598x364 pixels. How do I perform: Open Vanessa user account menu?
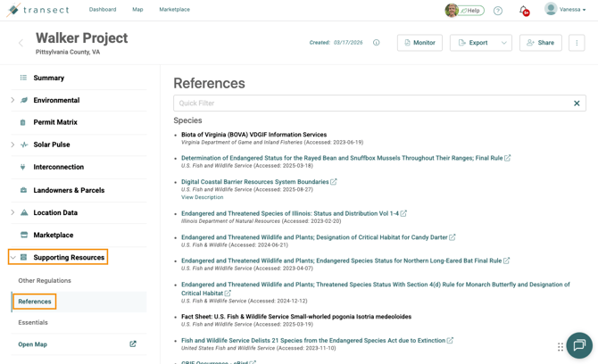click(566, 10)
